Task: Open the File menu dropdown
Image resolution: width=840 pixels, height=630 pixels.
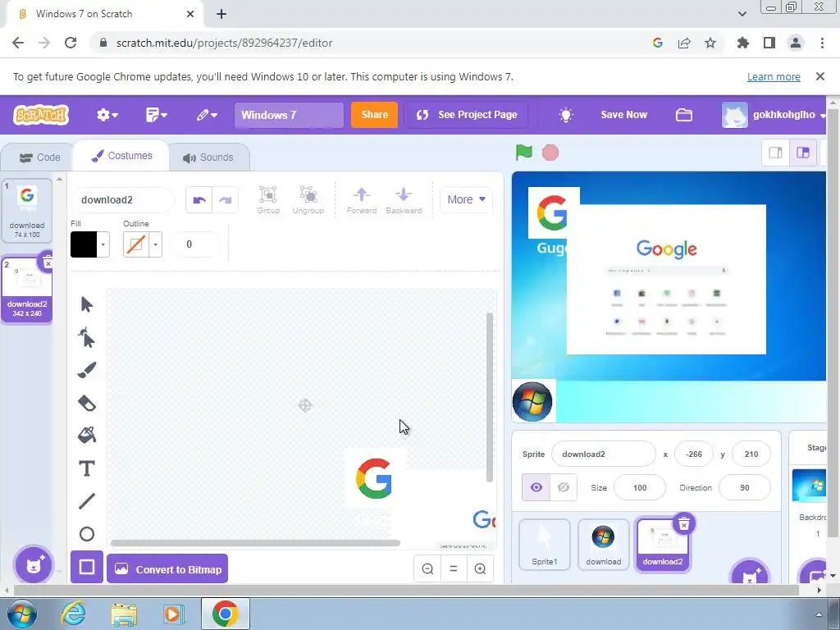Action: 157,115
